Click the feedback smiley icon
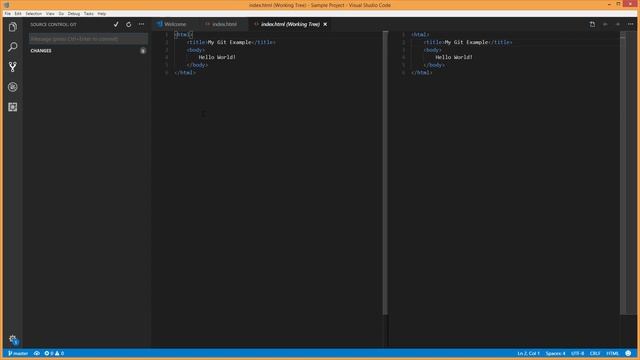640x360 pixels. point(628,353)
